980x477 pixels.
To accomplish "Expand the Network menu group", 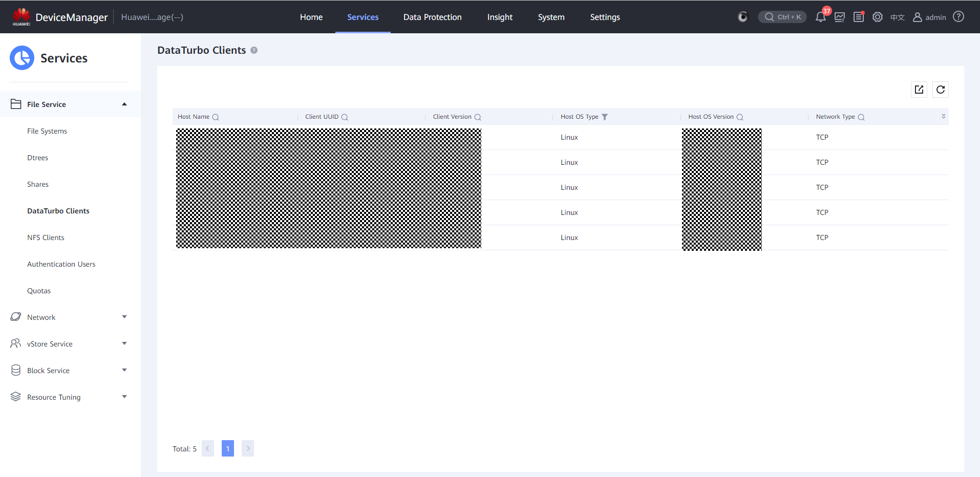I will (124, 317).
